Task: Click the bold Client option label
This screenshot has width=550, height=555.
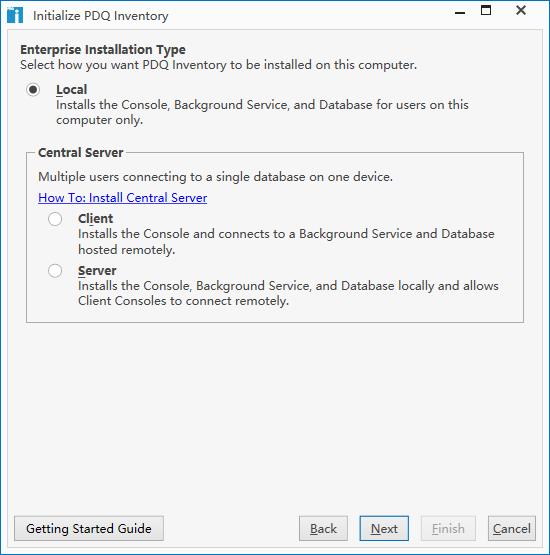Action: [x=96, y=219]
